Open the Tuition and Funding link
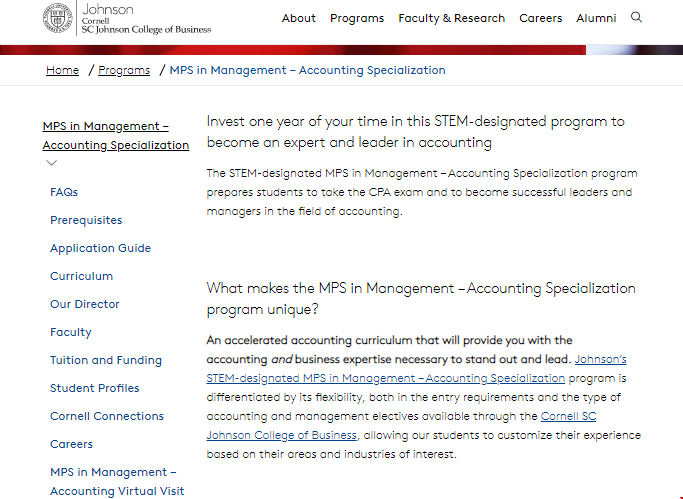This screenshot has height=499, width=683. 106,360
